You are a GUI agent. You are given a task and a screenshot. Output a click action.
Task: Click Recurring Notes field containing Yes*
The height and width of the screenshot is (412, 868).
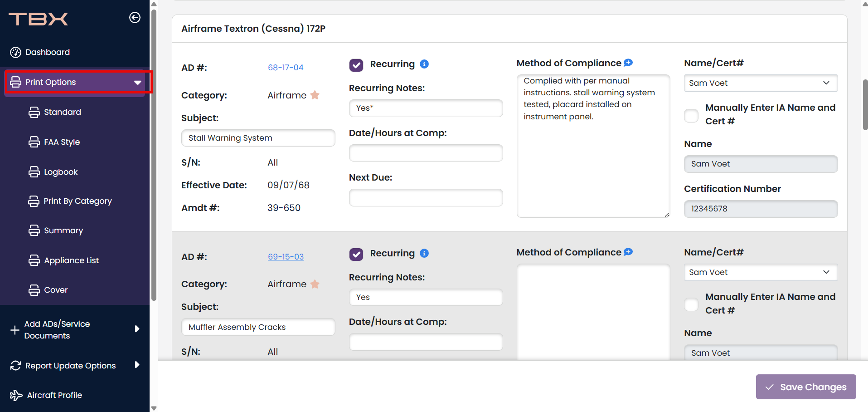pyautogui.click(x=426, y=108)
